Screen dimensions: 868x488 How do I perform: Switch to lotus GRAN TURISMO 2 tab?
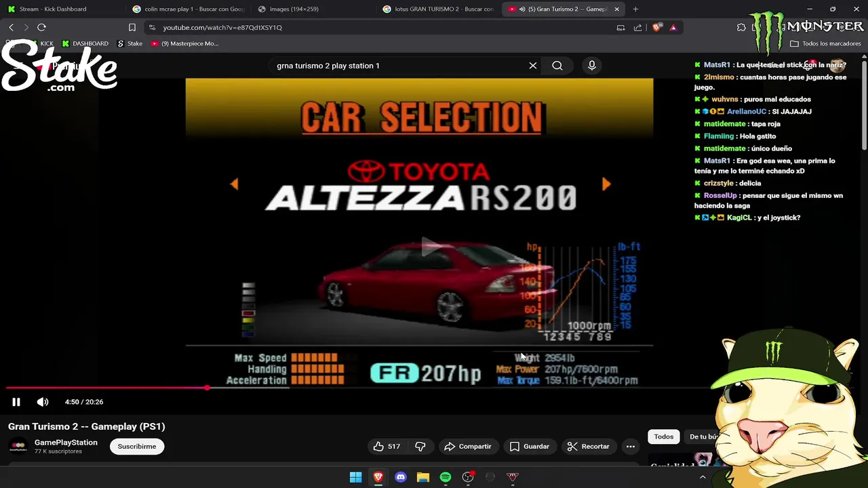[x=437, y=9]
